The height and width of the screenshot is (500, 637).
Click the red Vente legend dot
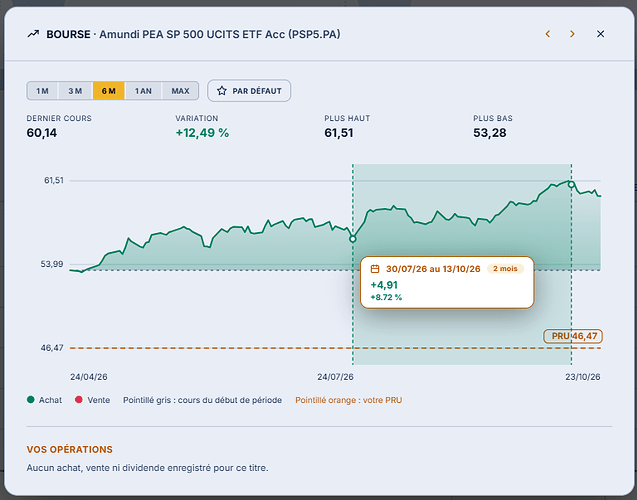pos(79,400)
